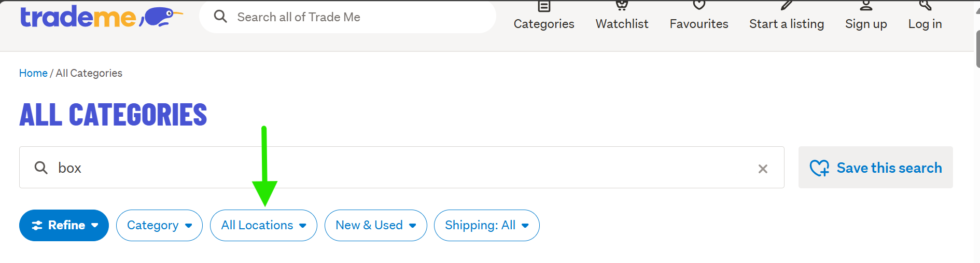This screenshot has width=980, height=263.
Task: Expand the Category filter dropdown
Action: [x=159, y=225]
